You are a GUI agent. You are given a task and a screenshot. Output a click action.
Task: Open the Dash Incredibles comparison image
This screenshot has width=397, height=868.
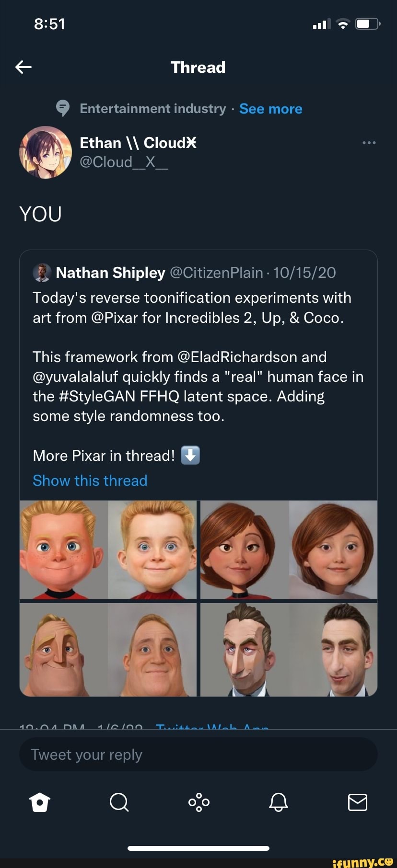click(x=108, y=550)
